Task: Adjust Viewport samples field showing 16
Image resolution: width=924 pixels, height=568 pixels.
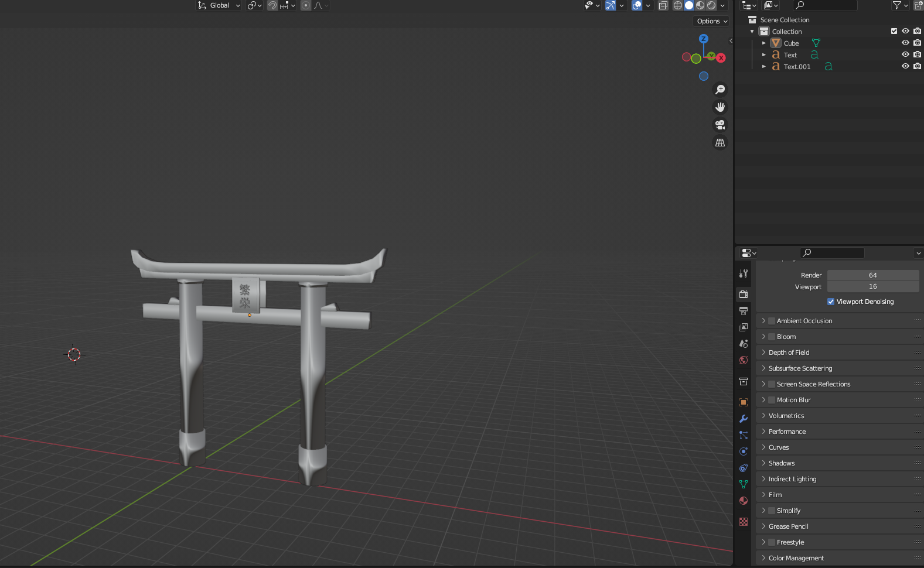Action: [x=873, y=286]
